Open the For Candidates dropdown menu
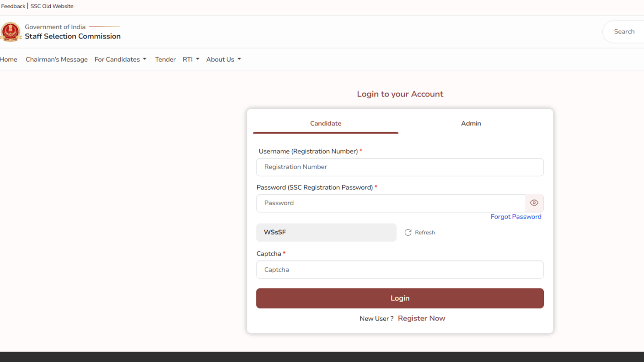Viewport: 644px width, 362px height. coord(120,59)
